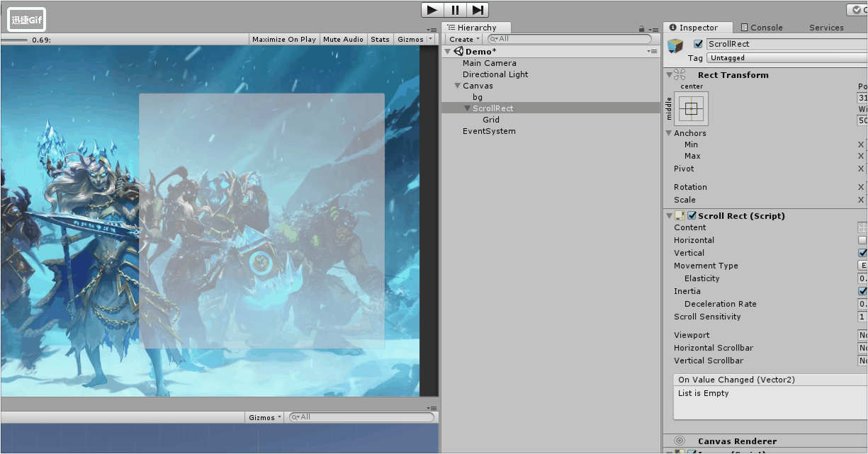Screen dimensions: 868x454
Task: Open the Demo scene row options menu
Action: coord(653,51)
